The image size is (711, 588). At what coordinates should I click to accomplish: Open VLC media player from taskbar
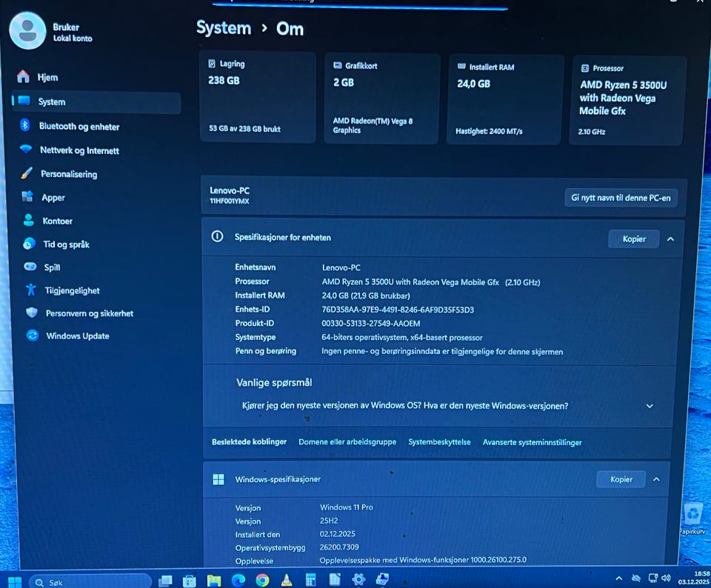(286, 580)
